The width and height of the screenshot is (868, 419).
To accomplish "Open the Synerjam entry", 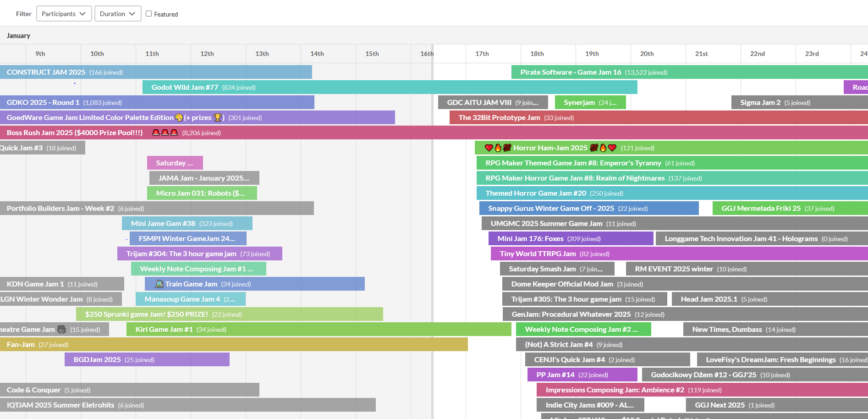I will click(590, 103).
